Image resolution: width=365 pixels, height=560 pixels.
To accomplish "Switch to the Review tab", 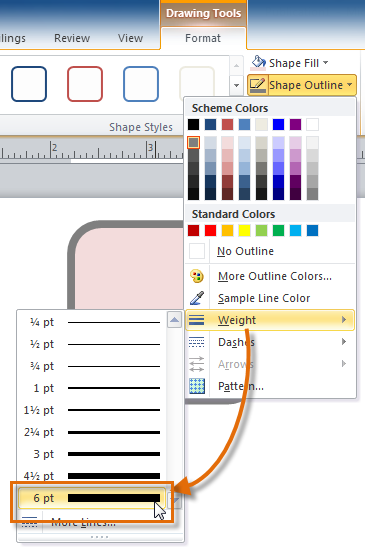I will 72,38.
